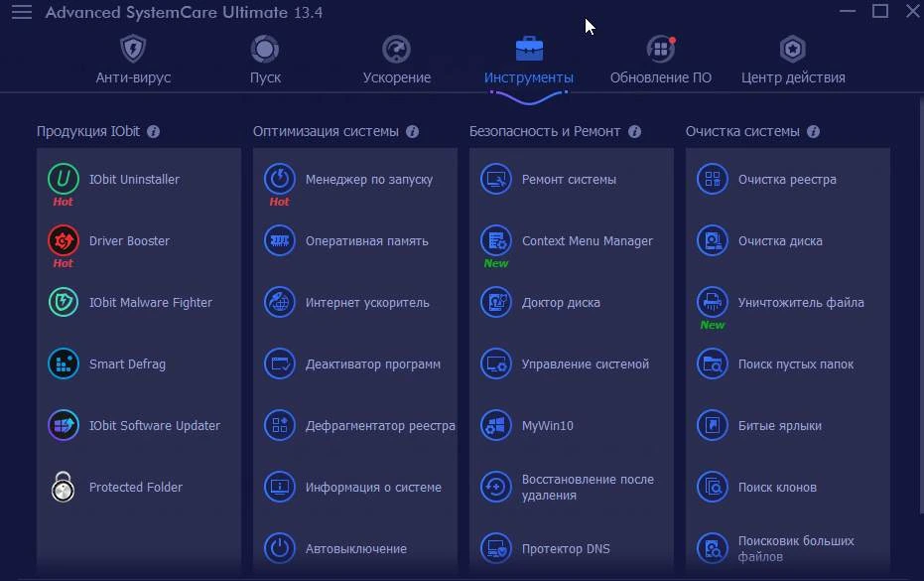This screenshot has width=924, height=581.
Task: Open Битые ярлыки icon
Action: [x=712, y=425]
